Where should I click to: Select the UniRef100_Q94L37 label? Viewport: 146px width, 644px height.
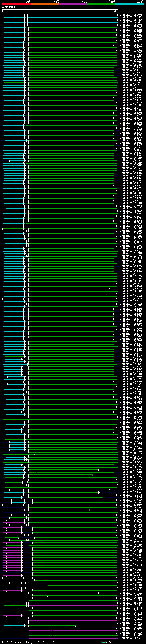click(131, 464)
